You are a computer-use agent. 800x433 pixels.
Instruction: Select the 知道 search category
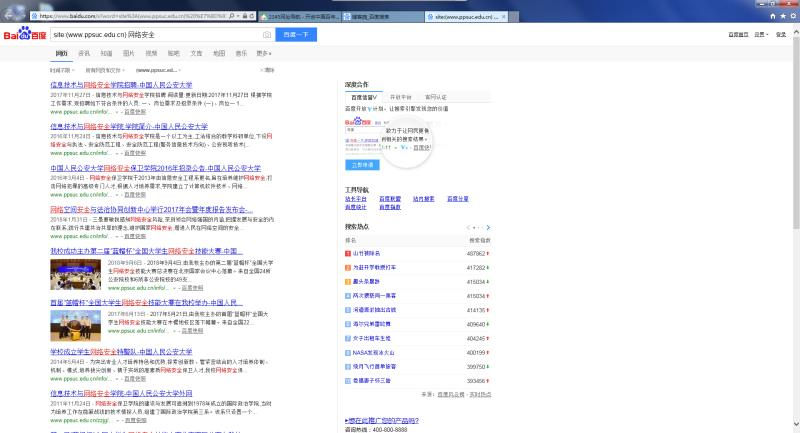click(106, 54)
